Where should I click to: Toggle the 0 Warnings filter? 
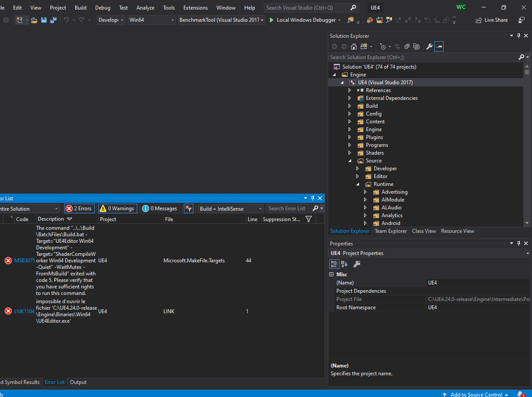pos(118,208)
